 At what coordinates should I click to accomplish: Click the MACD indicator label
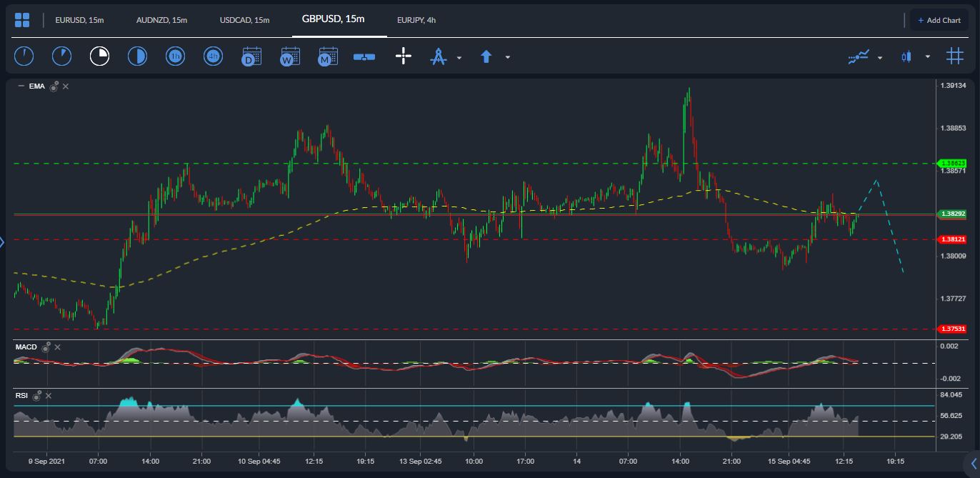click(26, 347)
